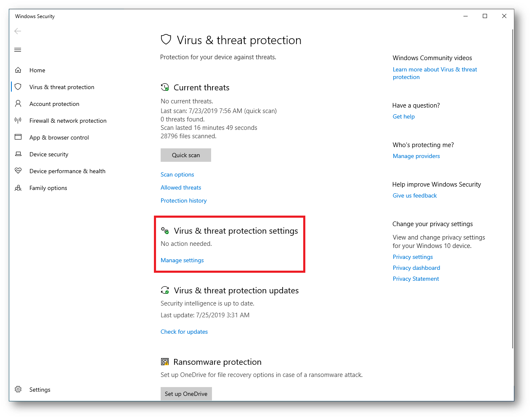Click the App & browser control window icon
This screenshot has height=419, width=532.
pos(18,137)
